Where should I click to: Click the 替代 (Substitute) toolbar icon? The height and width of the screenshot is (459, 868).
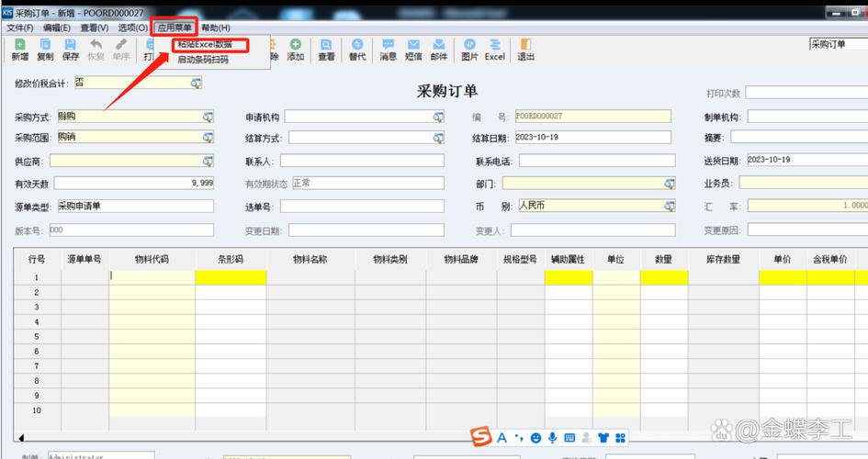click(357, 50)
